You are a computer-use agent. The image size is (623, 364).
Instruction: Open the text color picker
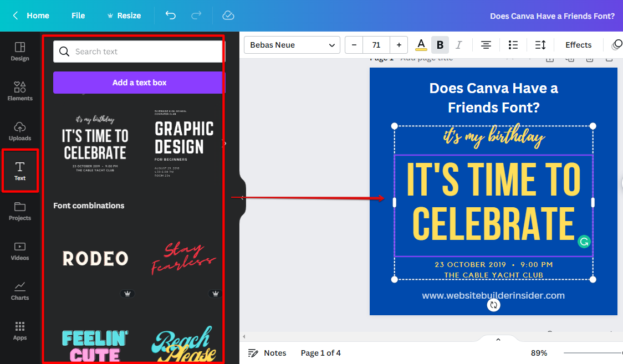click(x=421, y=45)
